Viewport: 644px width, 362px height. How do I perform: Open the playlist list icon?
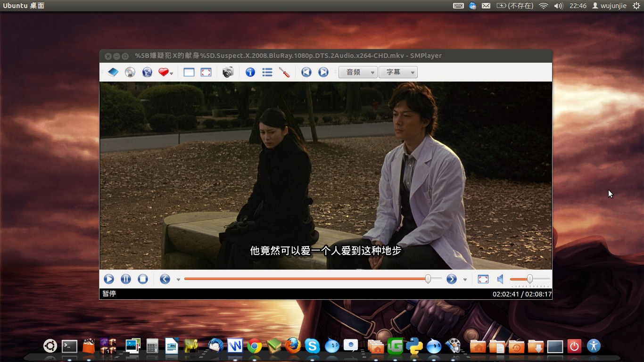(267, 72)
